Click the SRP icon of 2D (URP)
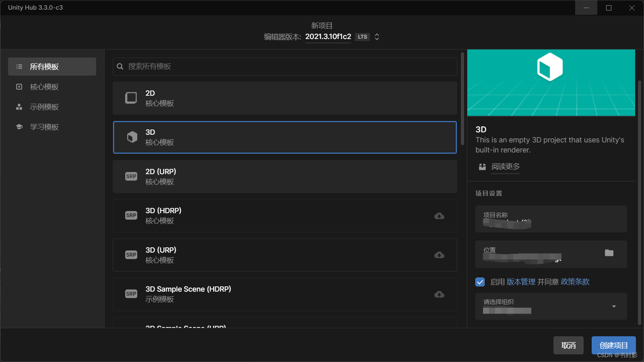 pos(131,176)
